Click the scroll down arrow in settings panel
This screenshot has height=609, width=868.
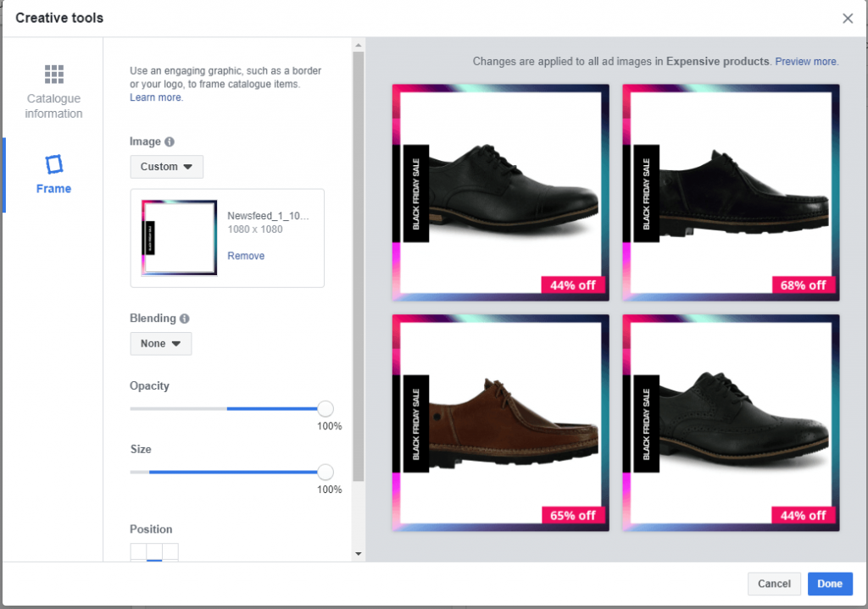pos(359,554)
